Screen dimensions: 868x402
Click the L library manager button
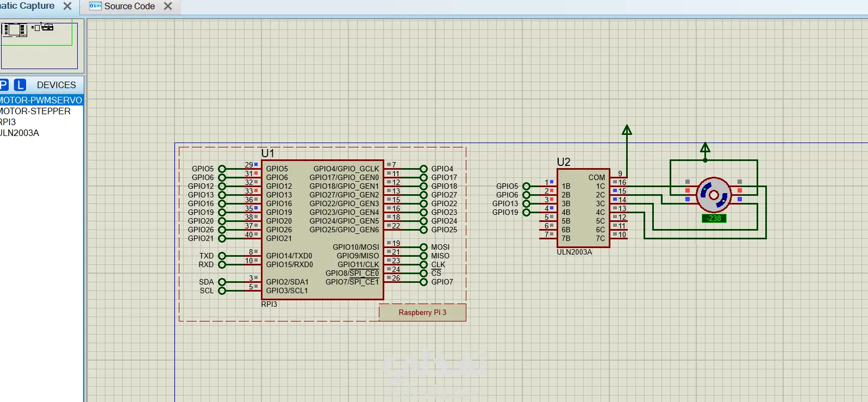click(20, 85)
